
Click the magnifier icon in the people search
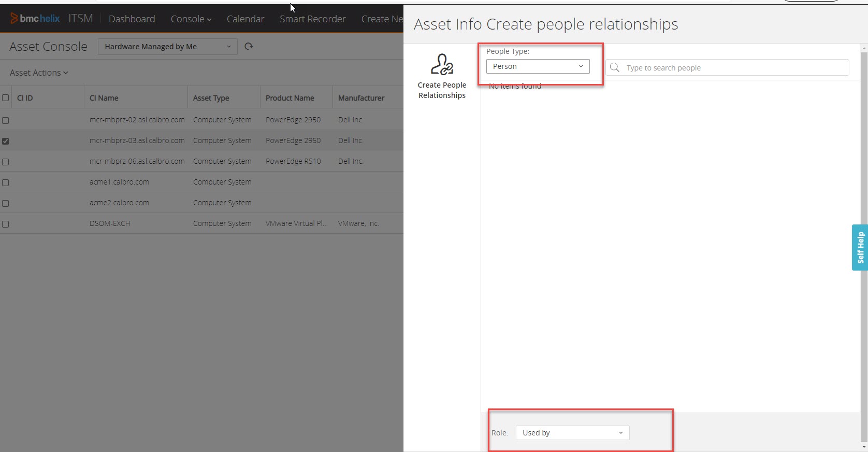point(615,67)
